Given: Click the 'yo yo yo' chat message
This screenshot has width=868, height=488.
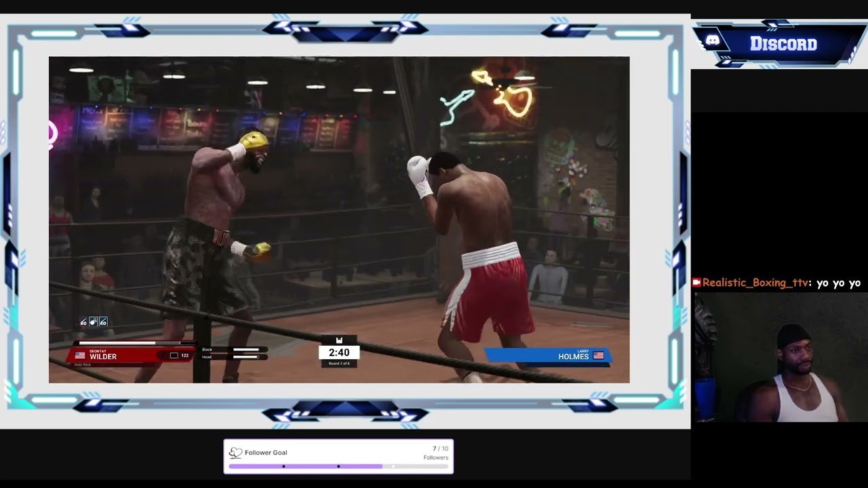Looking at the screenshot, I should pos(838,283).
